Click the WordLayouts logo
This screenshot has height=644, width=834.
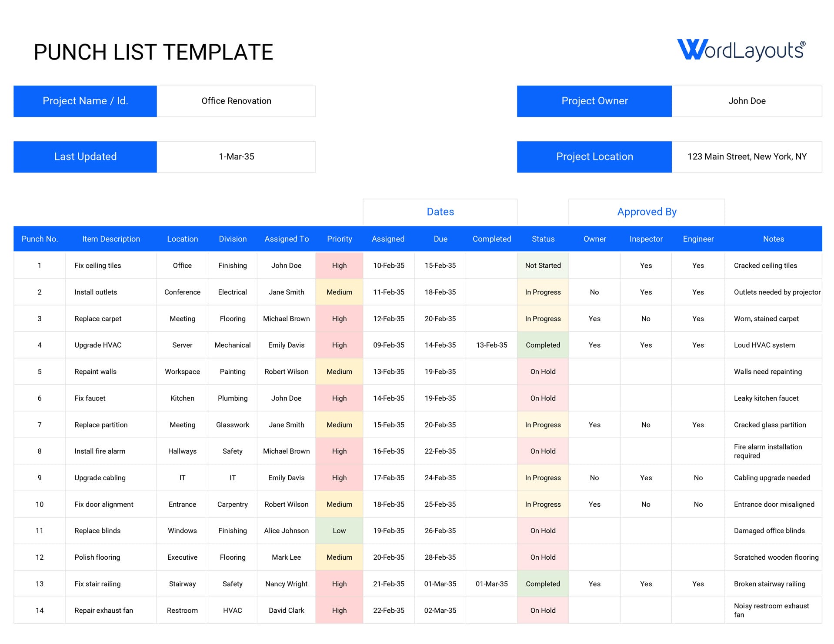coord(742,49)
